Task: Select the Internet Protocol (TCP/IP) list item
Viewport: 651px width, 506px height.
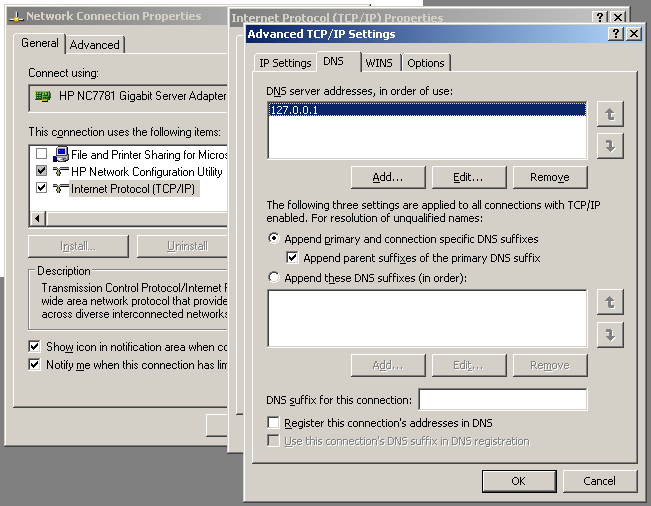Action: 133,188
